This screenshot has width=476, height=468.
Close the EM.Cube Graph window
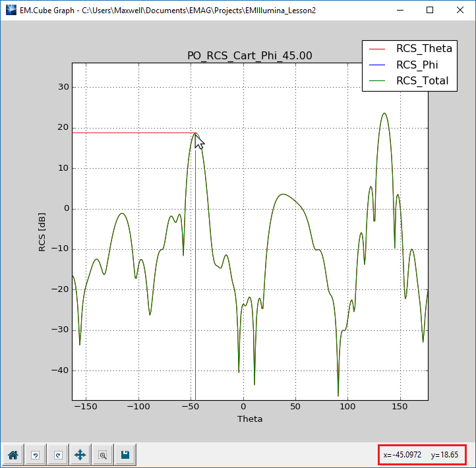[x=460, y=10]
